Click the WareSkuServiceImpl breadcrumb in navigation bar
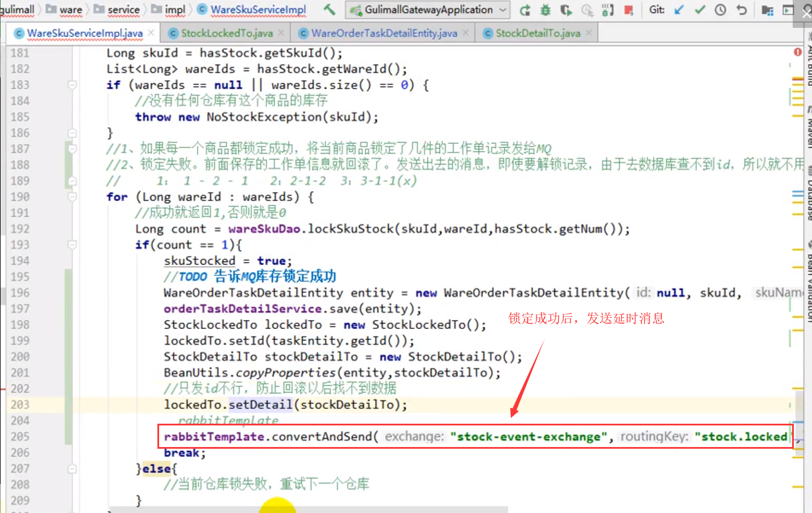Image resolution: width=812 pixels, height=513 pixels. 257,10
